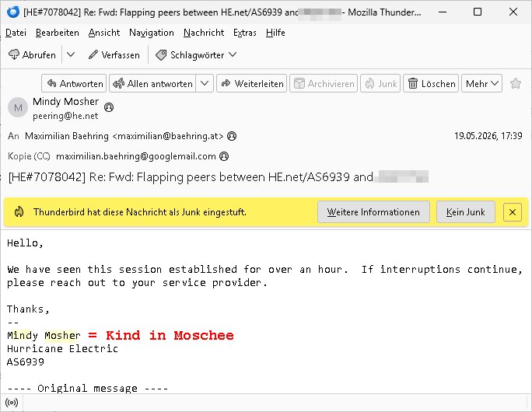532x412 pixels.
Task: Click the subject line [HE#7078042]
Action: click(x=218, y=177)
